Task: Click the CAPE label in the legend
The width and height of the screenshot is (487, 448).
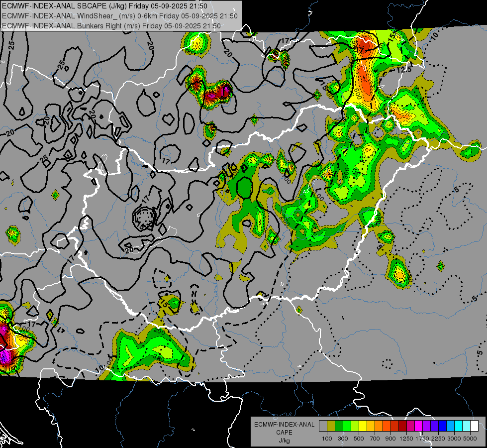Action: (284, 433)
